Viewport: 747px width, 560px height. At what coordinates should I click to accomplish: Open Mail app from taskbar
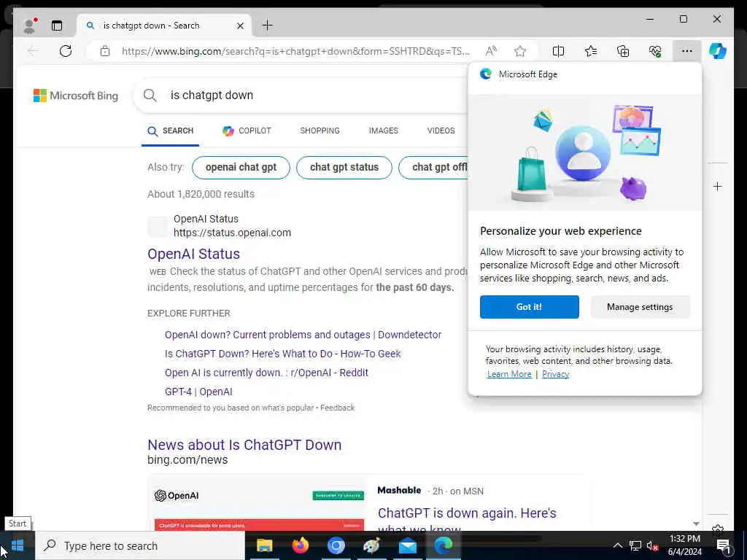click(407, 545)
